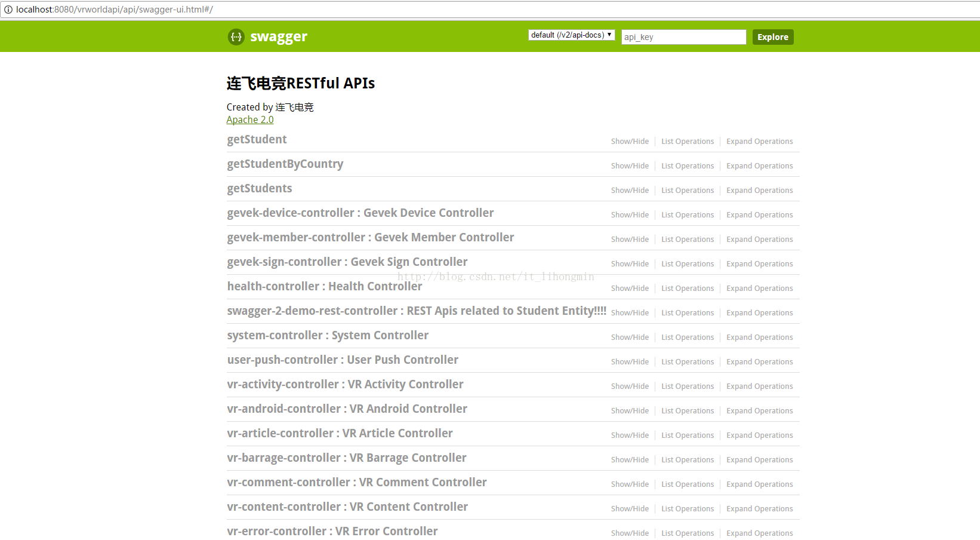The width and height of the screenshot is (980, 540).
Task: Toggle Show/Hide for getStudent
Action: coord(630,142)
